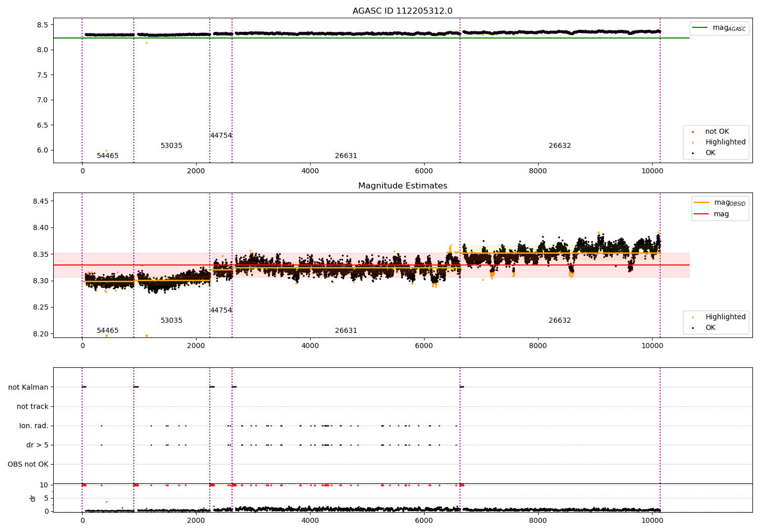Click obsid label 26632 in top plot

[x=560, y=146]
